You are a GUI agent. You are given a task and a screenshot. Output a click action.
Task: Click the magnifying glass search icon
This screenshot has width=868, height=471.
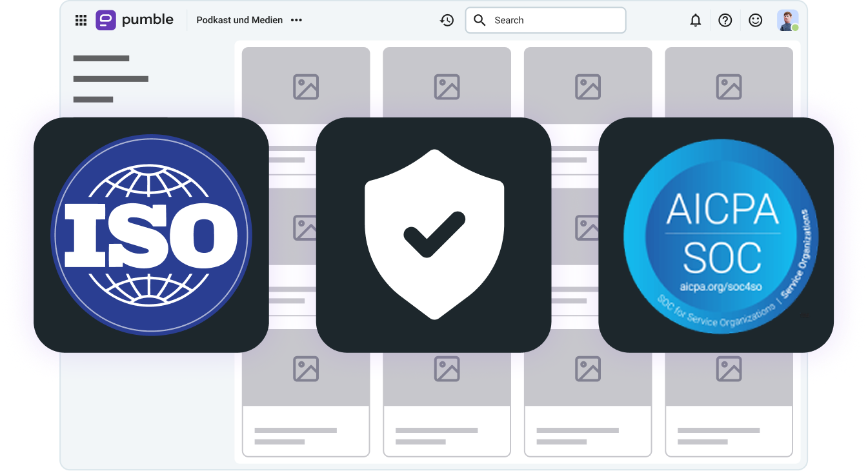coord(479,21)
